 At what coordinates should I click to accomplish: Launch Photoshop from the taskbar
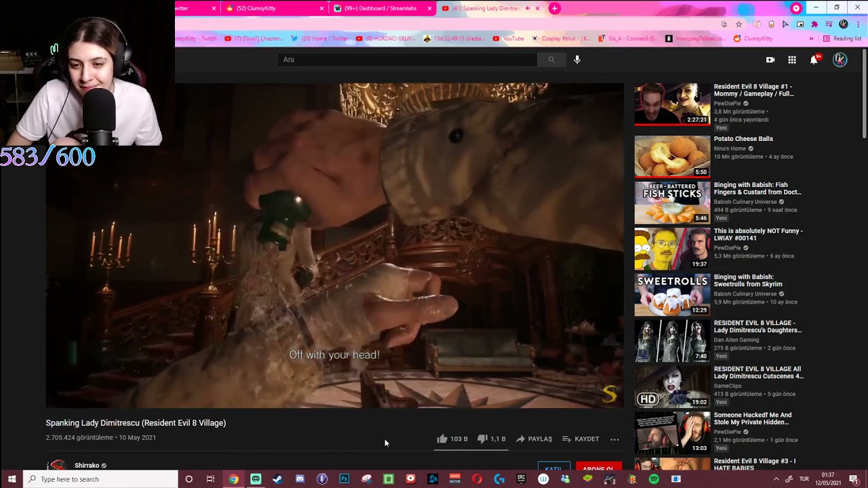[344, 479]
